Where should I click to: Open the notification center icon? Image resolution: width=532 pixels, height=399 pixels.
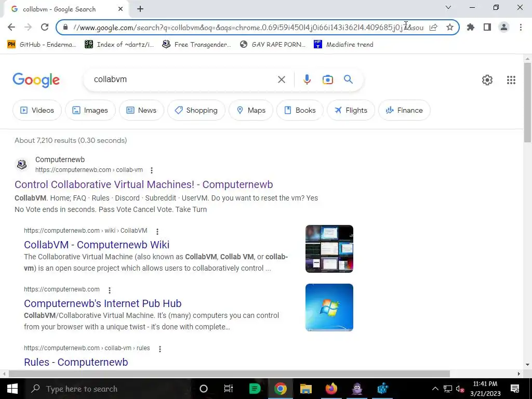click(x=515, y=389)
